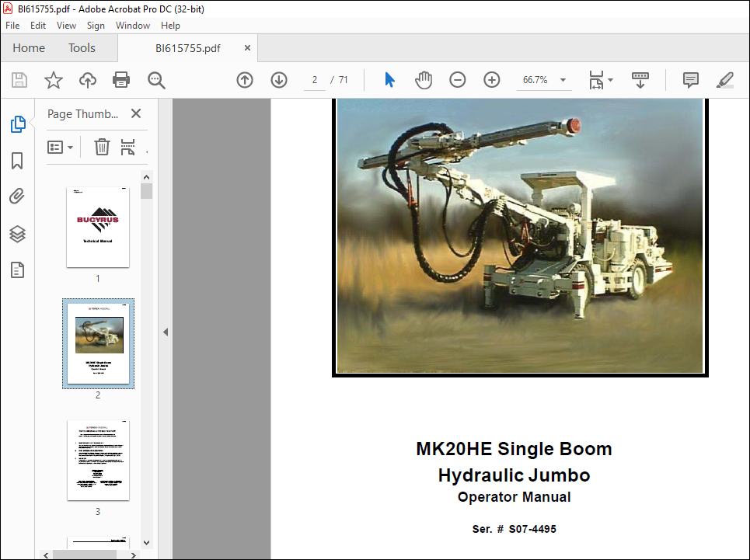Click the 'Operator Manual' text
The height and width of the screenshot is (560, 750).
pyautogui.click(x=515, y=497)
